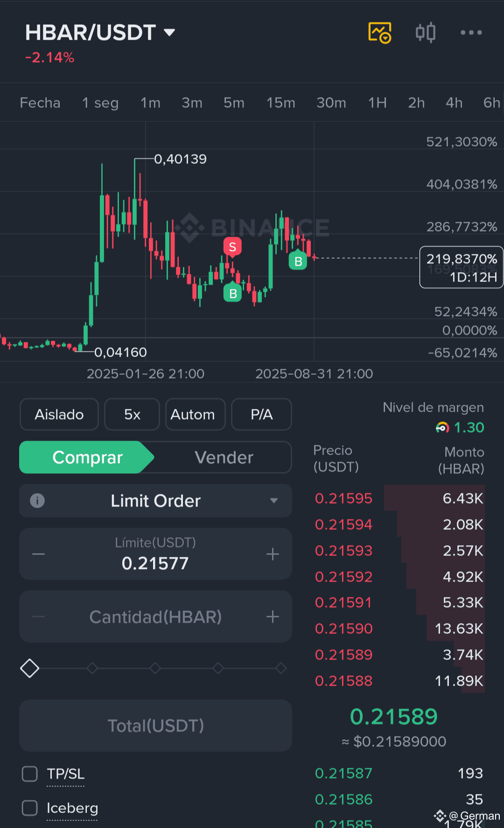Select the 1 seg timeframe

pyautogui.click(x=100, y=103)
